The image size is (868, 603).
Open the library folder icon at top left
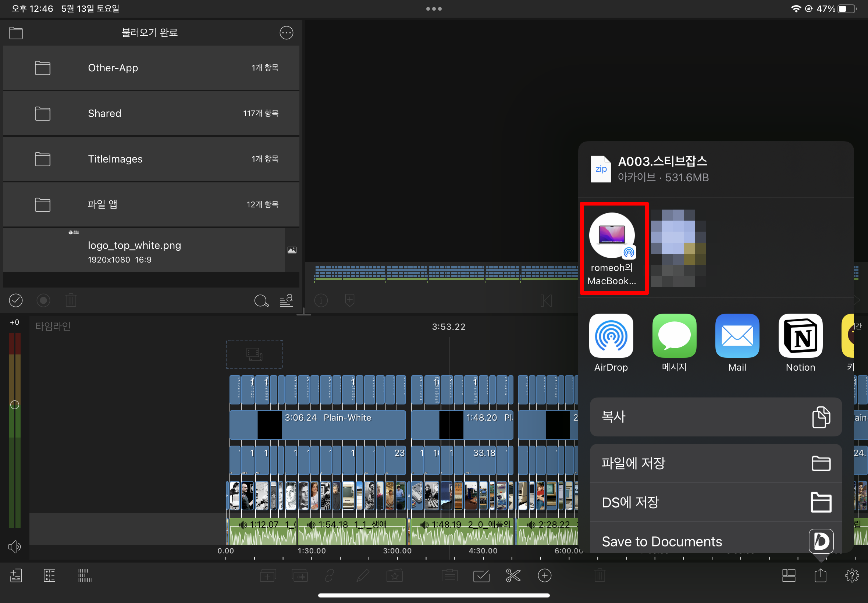click(x=16, y=33)
